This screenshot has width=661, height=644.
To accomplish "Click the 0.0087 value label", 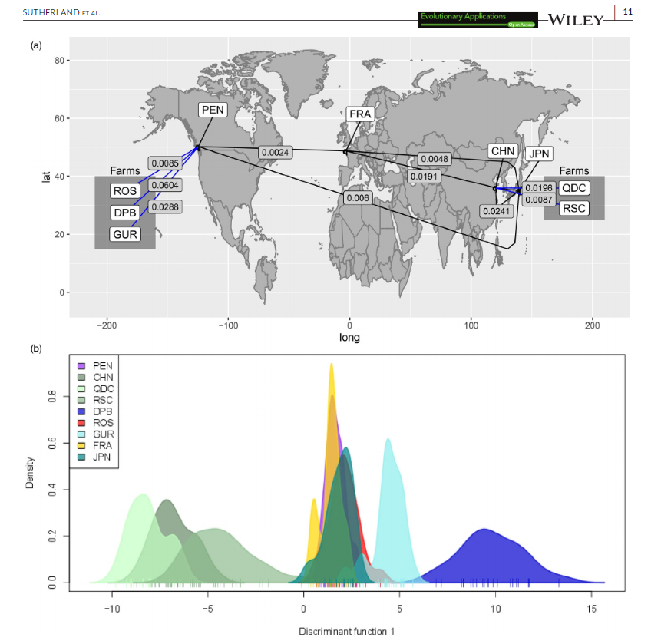I will tap(539, 200).
